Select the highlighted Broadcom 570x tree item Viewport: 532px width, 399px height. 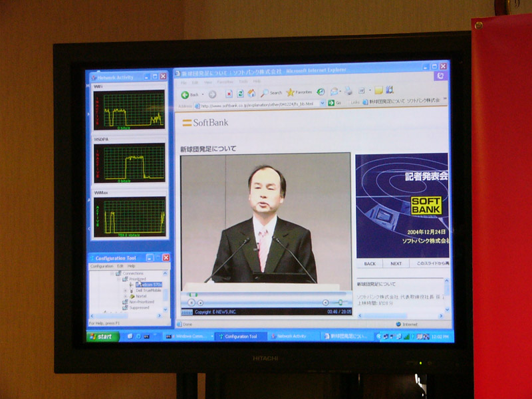(x=149, y=285)
